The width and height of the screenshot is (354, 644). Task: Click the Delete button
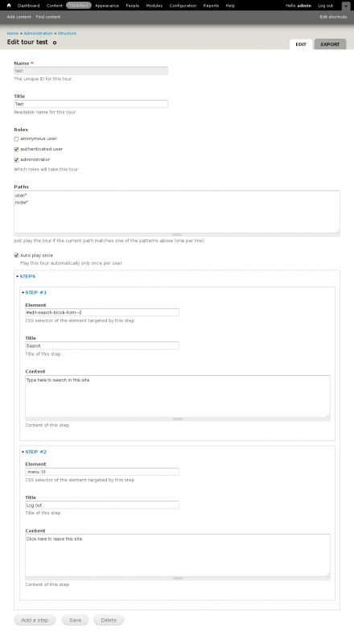[109, 620]
